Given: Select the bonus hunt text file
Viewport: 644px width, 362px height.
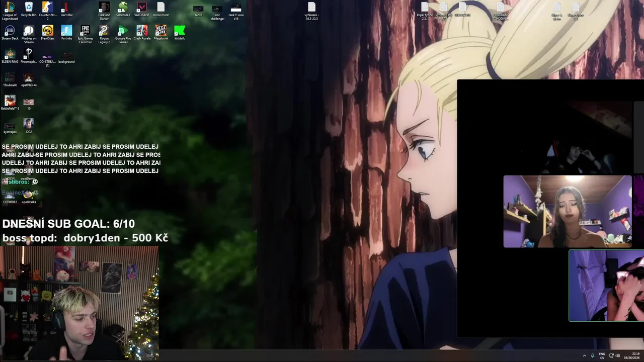Looking at the screenshot, I should click(x=161, y=10).
